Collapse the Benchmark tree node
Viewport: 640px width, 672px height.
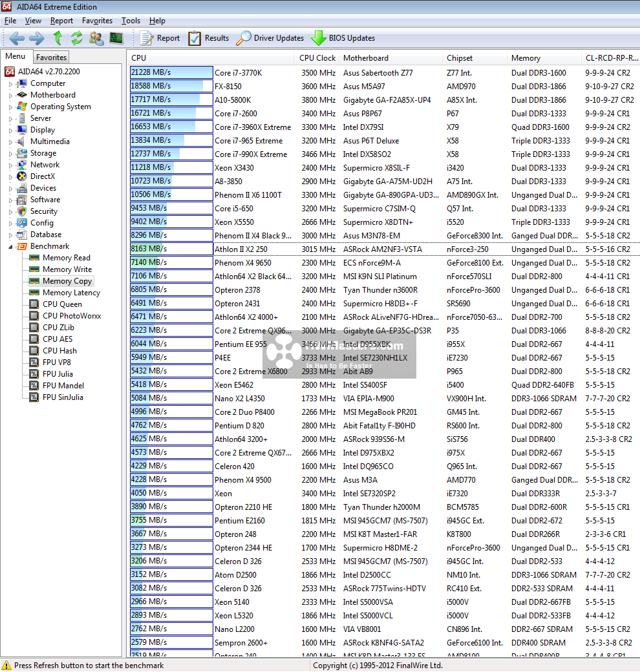point(11,246)
